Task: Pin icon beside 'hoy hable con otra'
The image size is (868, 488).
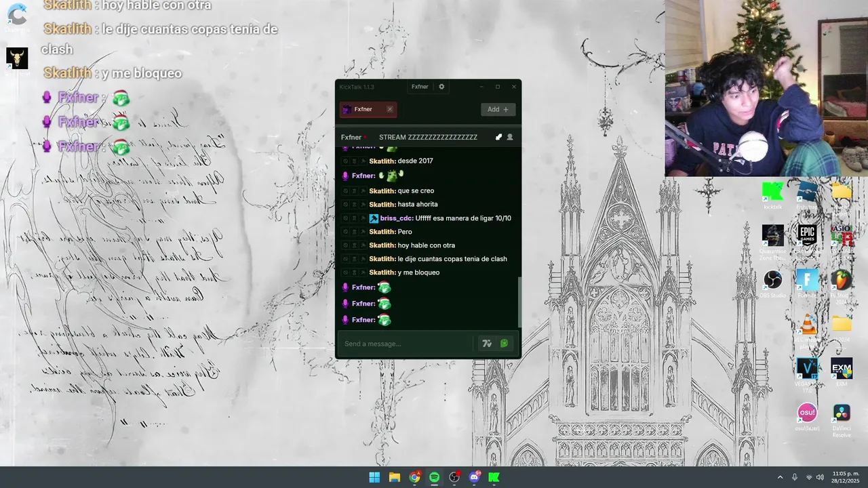Action: point(363,245)
